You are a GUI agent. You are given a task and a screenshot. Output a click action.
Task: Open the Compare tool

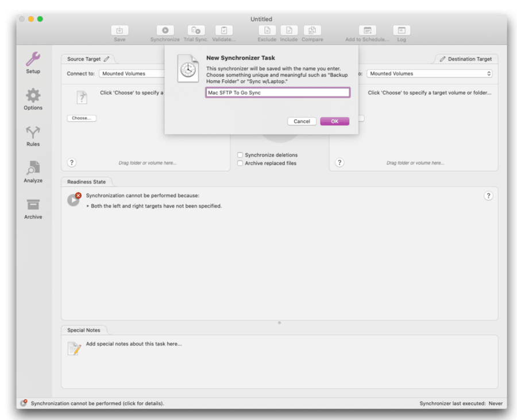point(312,32)
